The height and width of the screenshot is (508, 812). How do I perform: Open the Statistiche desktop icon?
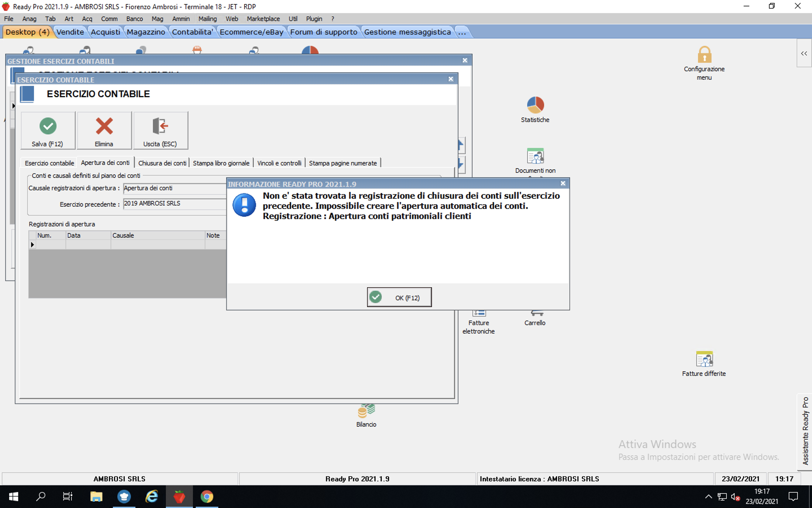point(535,110)
